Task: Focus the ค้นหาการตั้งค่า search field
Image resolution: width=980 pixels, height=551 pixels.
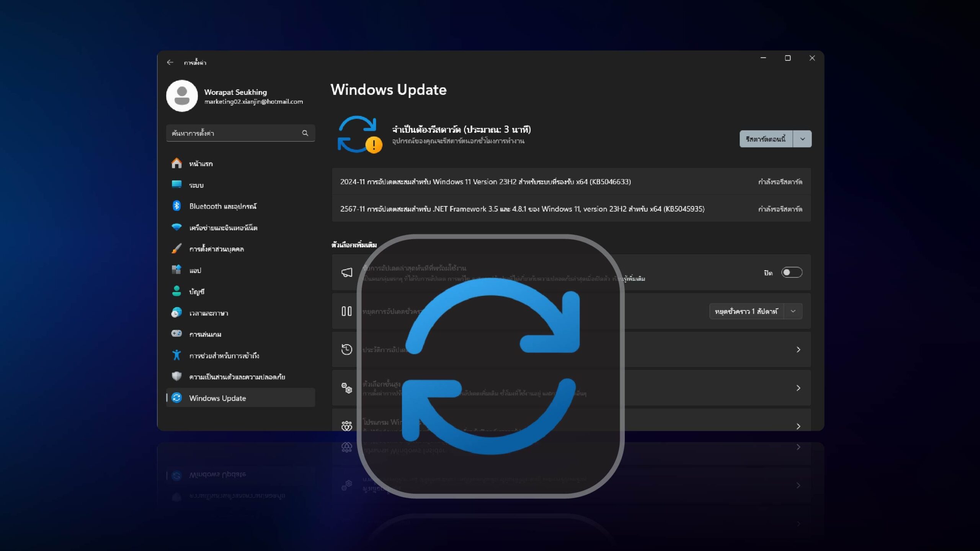Action: (x=240, y=133)
